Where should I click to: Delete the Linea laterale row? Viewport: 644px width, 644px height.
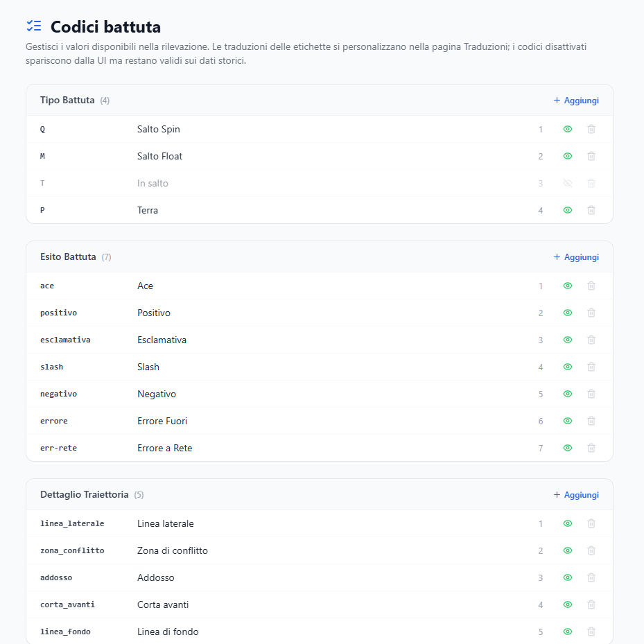[x=591, y=523]
